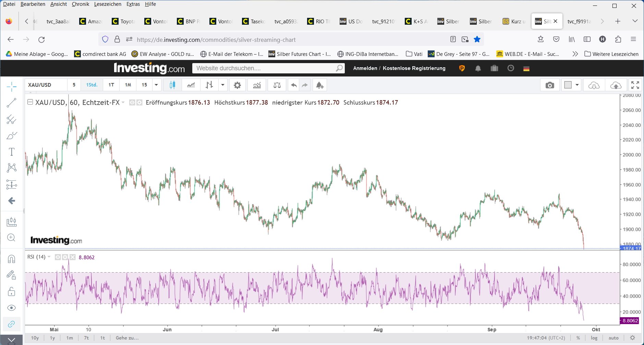
Task: Open the chart layout square dropdown arrow
Action: tap(577, 85)
